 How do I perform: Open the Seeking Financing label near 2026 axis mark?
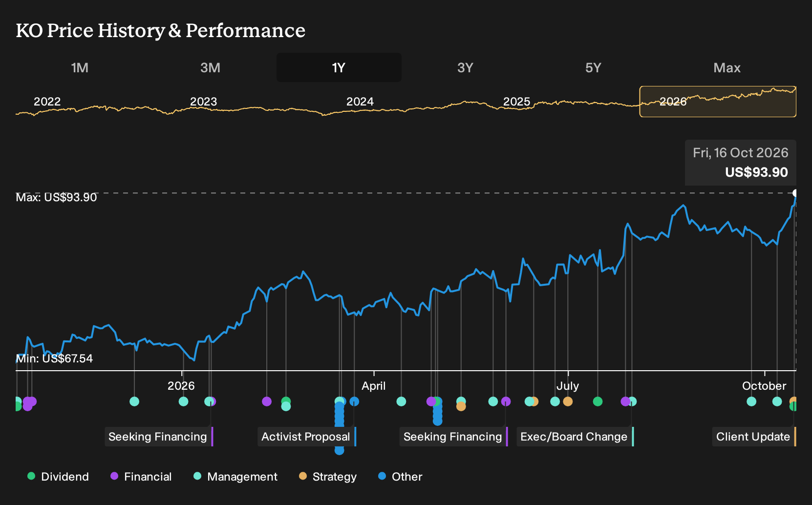[159, 437]
